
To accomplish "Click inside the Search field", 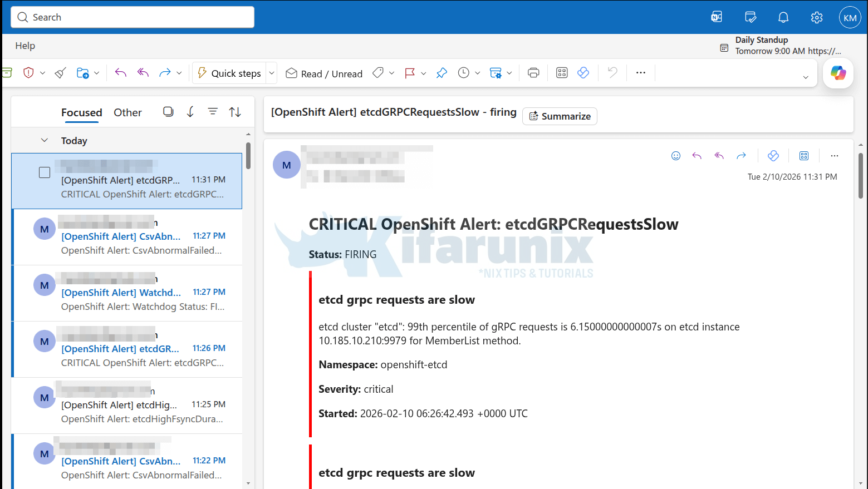I will tap(132, 17).
